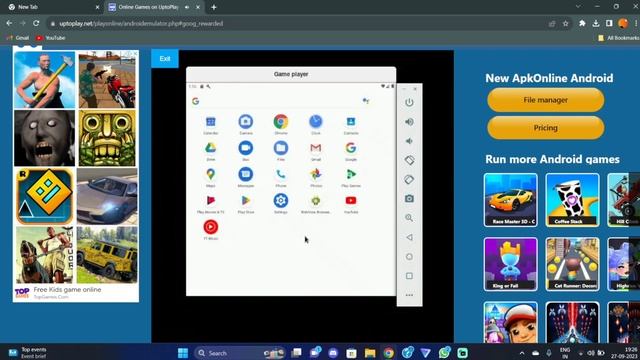The width and height of the screenshot is (640, 360).
Task: Take emulator screenshot with camera icon
Action: point(409,199)
